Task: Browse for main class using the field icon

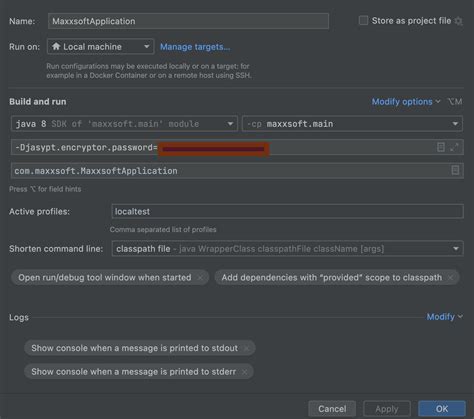Action: (x=455, y=170)
